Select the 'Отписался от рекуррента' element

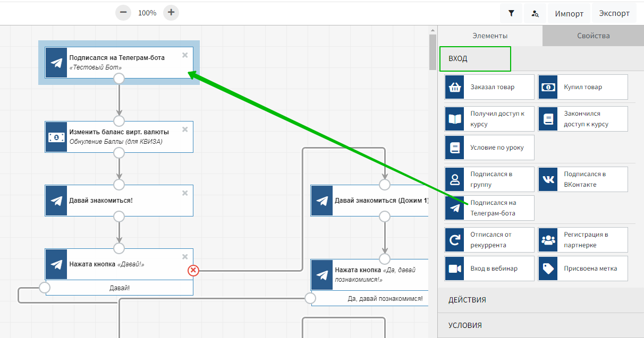[x=489, y=240]
